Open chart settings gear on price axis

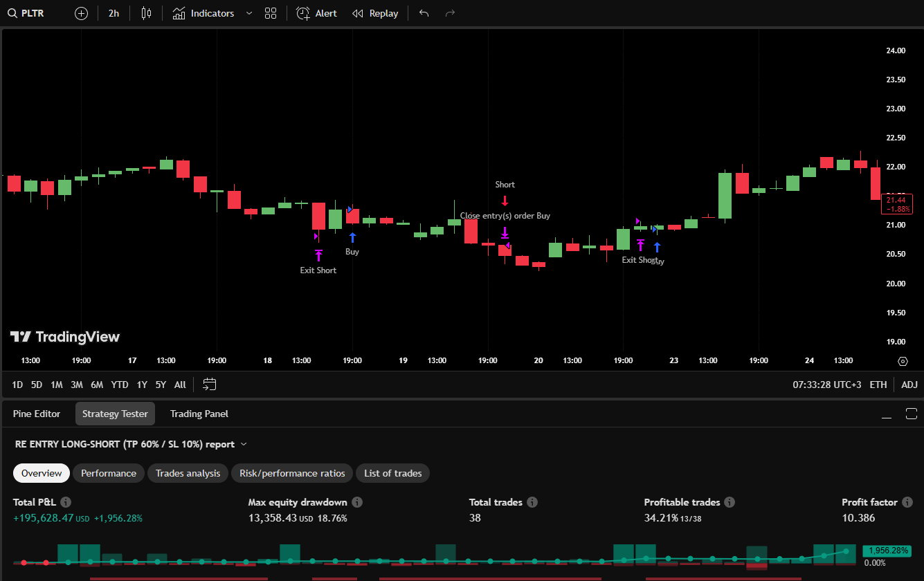coord(903,361)
